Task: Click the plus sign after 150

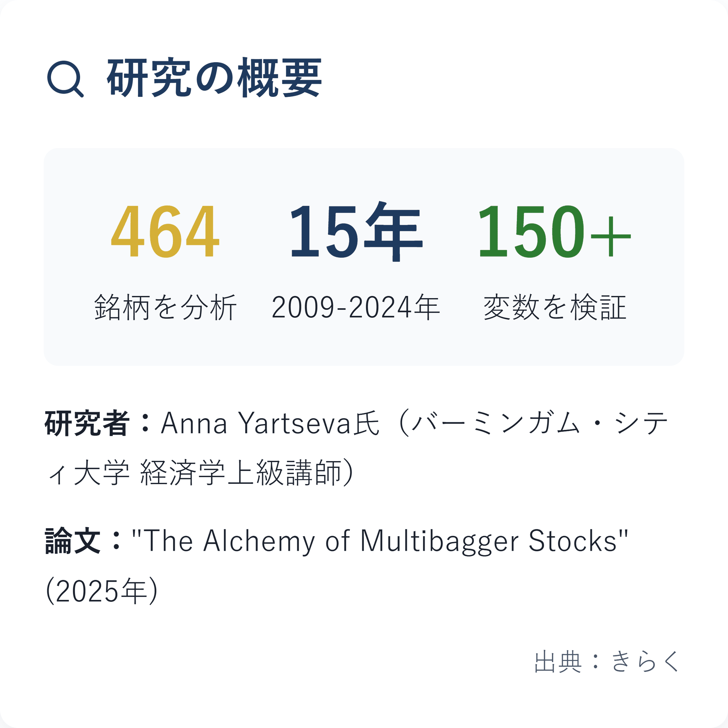Action: 610,237
